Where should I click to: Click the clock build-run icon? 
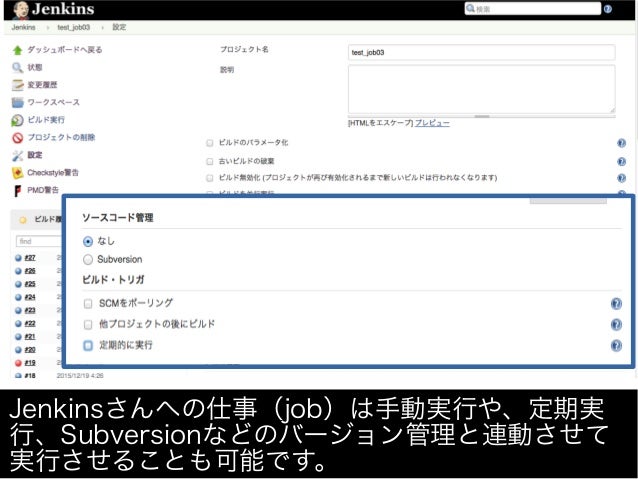pyautogui.click(x=17, y=120)
